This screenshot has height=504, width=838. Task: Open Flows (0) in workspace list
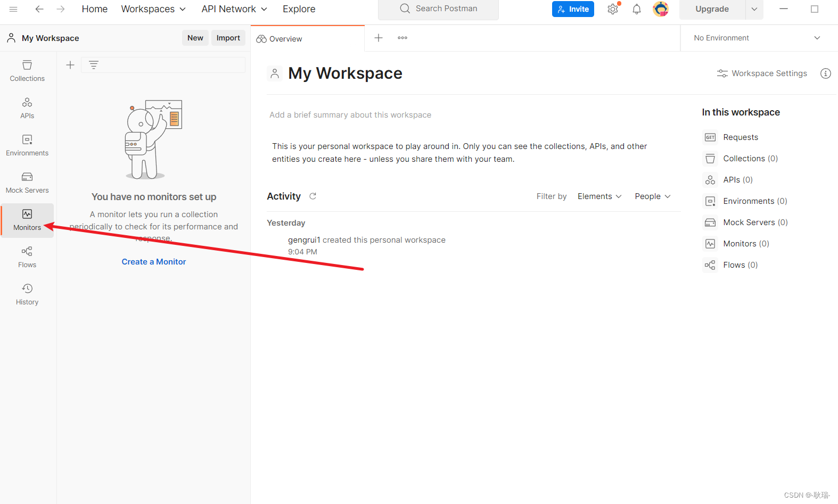click(741, 265)
